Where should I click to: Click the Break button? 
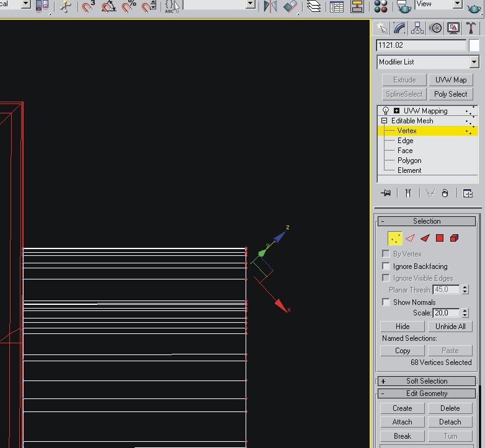(402, 436)
